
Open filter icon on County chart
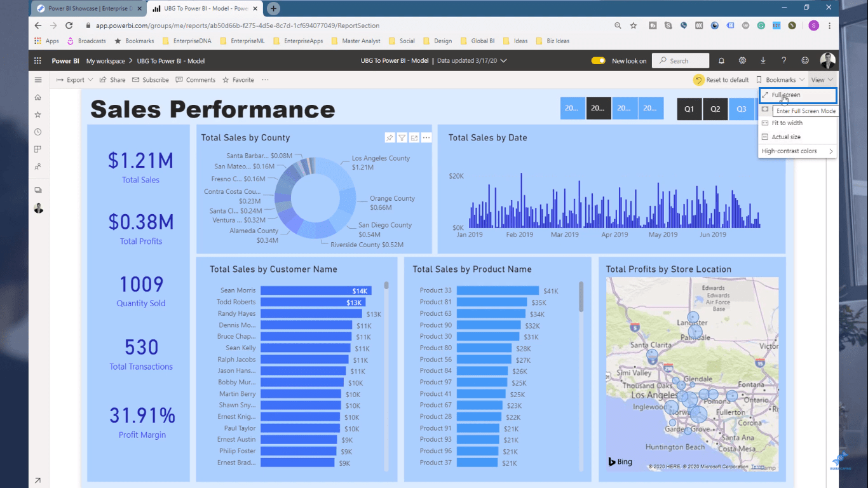point(402,138)
